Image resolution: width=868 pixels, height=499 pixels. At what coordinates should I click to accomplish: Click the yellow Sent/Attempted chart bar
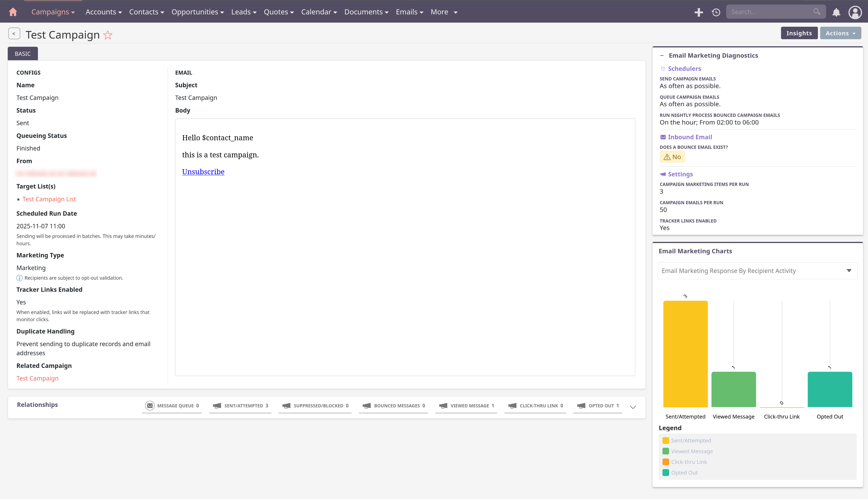[x=685, y=354]
